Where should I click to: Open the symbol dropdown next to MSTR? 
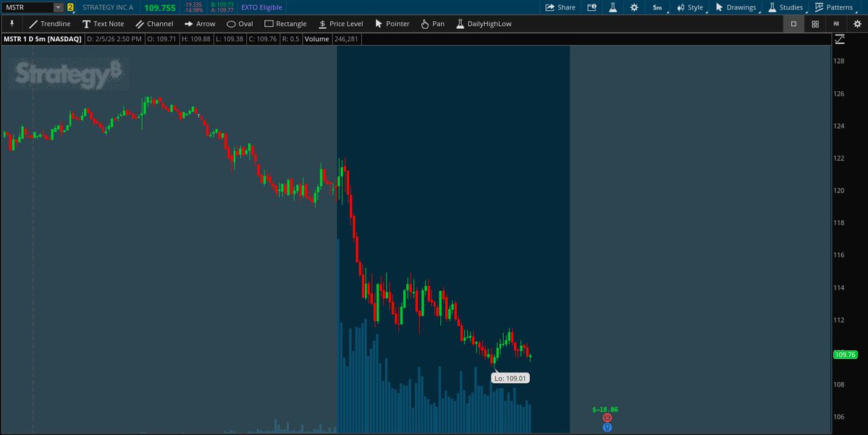57,7
